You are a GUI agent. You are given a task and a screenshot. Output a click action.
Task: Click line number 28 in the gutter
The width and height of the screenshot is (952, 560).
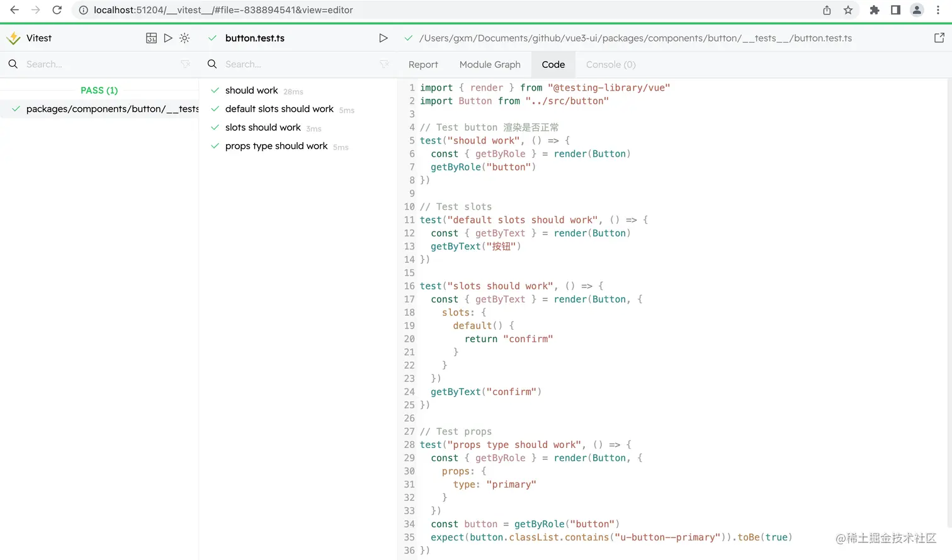[x=409, y=445]
